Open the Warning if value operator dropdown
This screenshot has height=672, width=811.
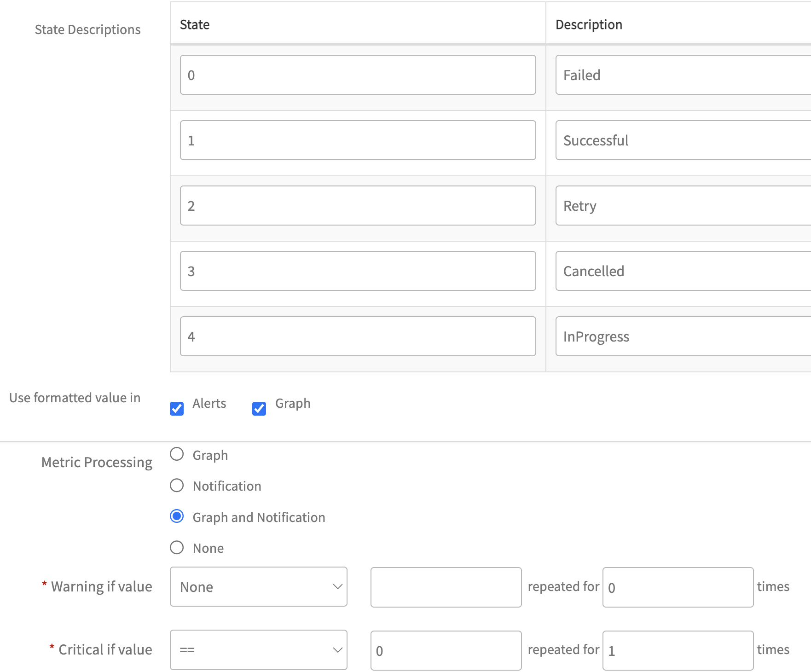[259, 587]
